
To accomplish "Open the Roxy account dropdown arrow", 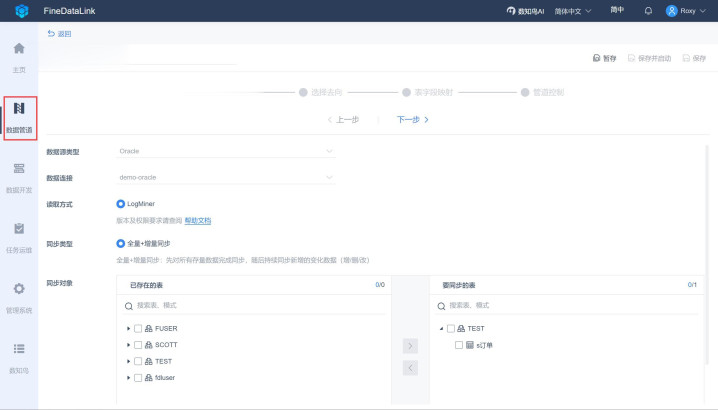I will (x=703, y=11).
